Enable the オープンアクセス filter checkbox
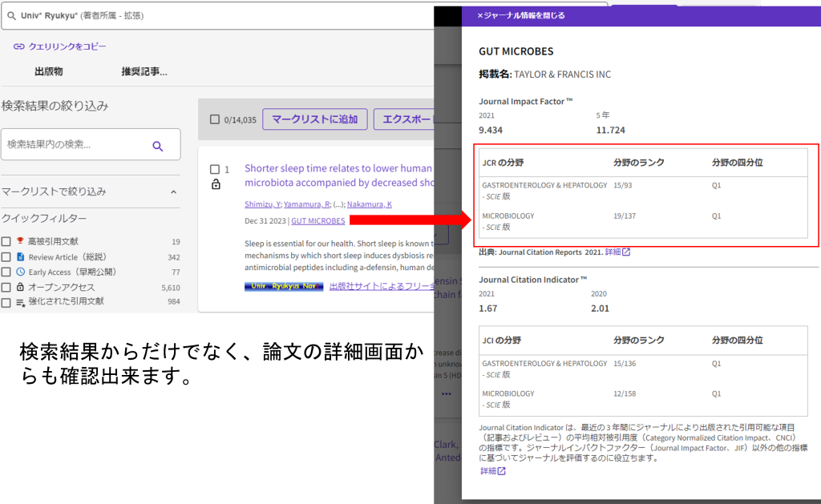821x504 pixels. click(x=6, y=288)
